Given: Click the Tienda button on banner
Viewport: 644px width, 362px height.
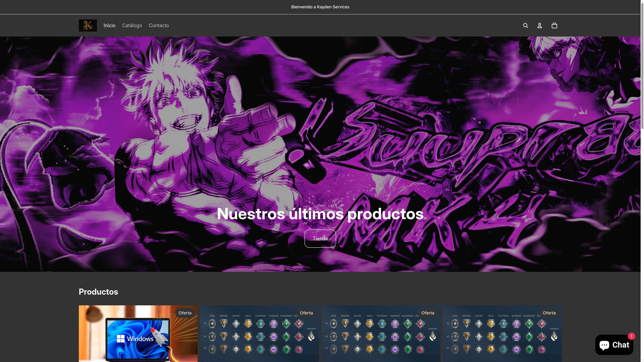Looking at the screenshot, I should pyautogui.click(x=320, y=239).
